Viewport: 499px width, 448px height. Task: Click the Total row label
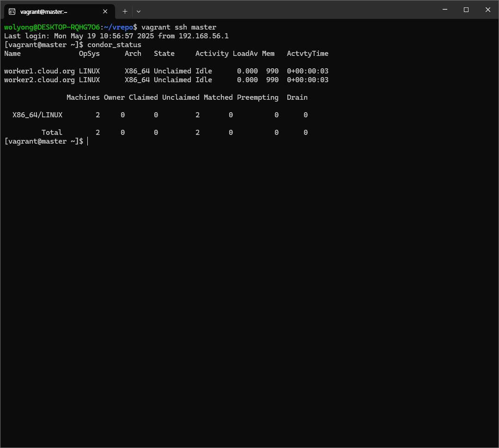point(52,133)
